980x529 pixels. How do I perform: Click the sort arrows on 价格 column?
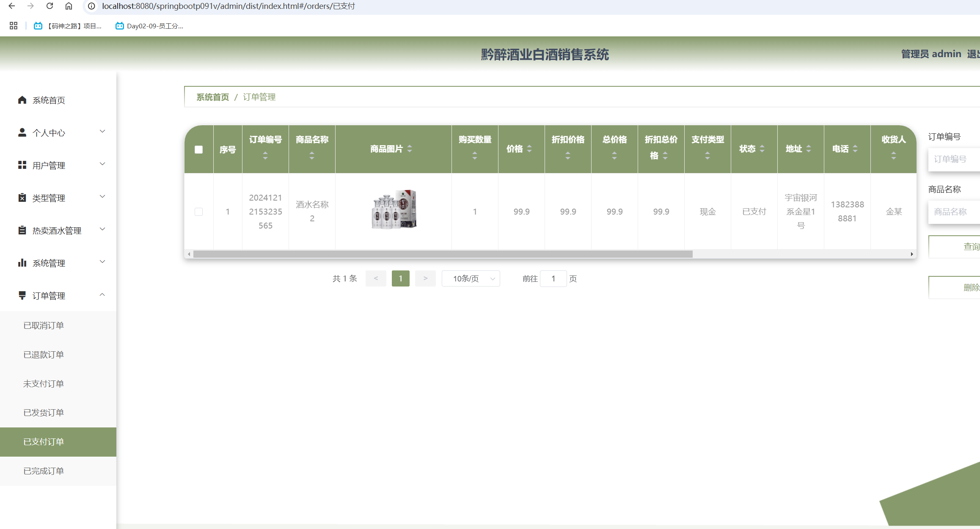(529, 149)
